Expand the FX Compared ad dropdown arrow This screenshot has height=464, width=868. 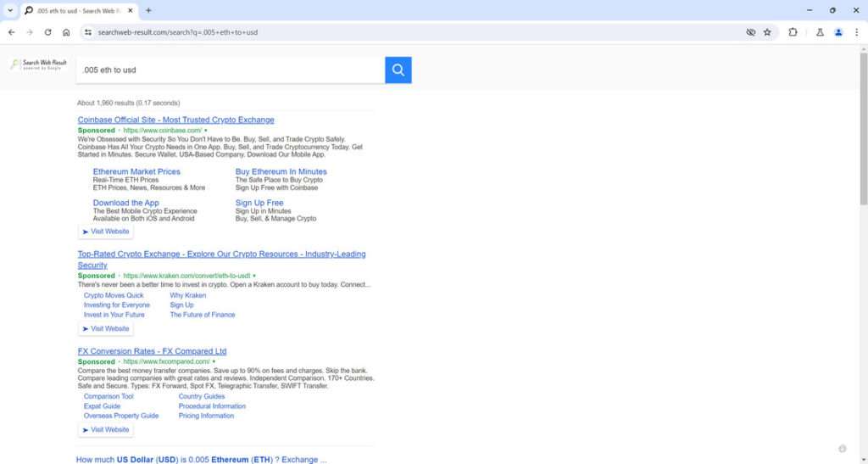point(214,362)
